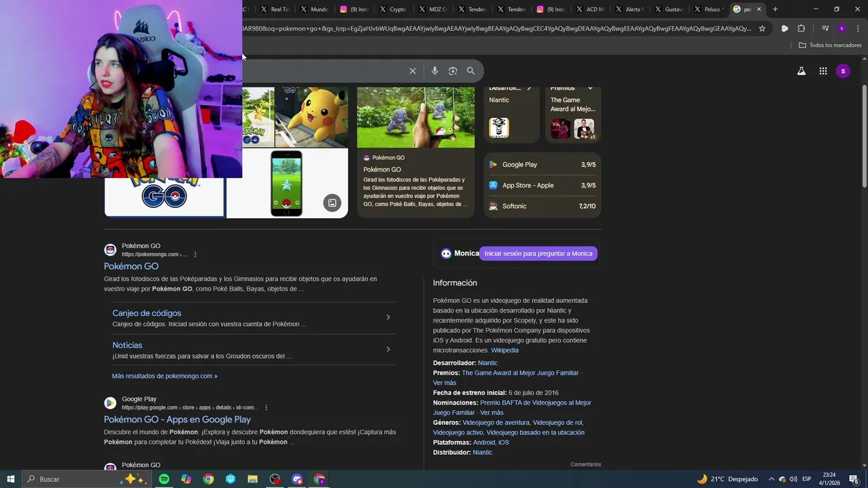Click Niantic next to Distribuidor

click(x=482, y=453)
